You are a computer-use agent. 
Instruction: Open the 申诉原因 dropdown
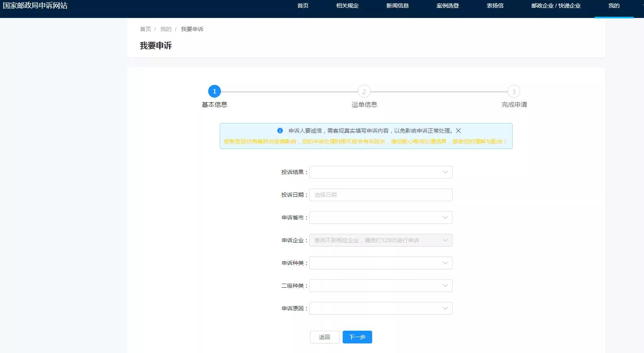click(x=381, y=308)
